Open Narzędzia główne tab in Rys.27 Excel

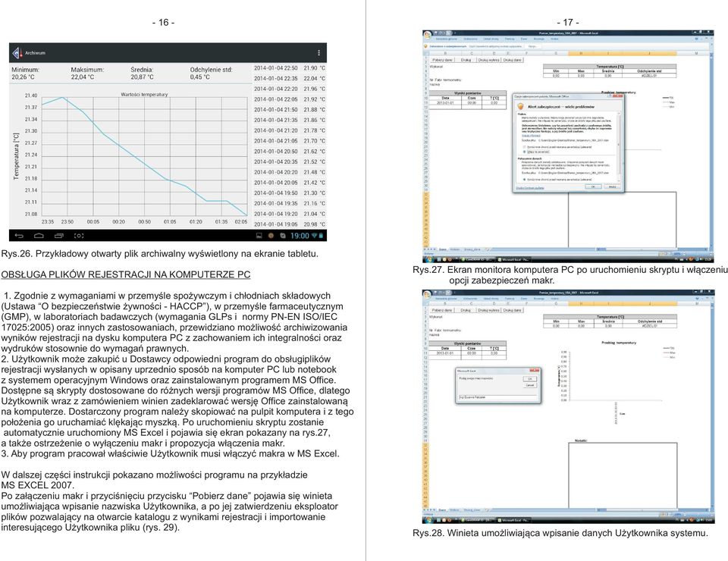click(446, 39)
